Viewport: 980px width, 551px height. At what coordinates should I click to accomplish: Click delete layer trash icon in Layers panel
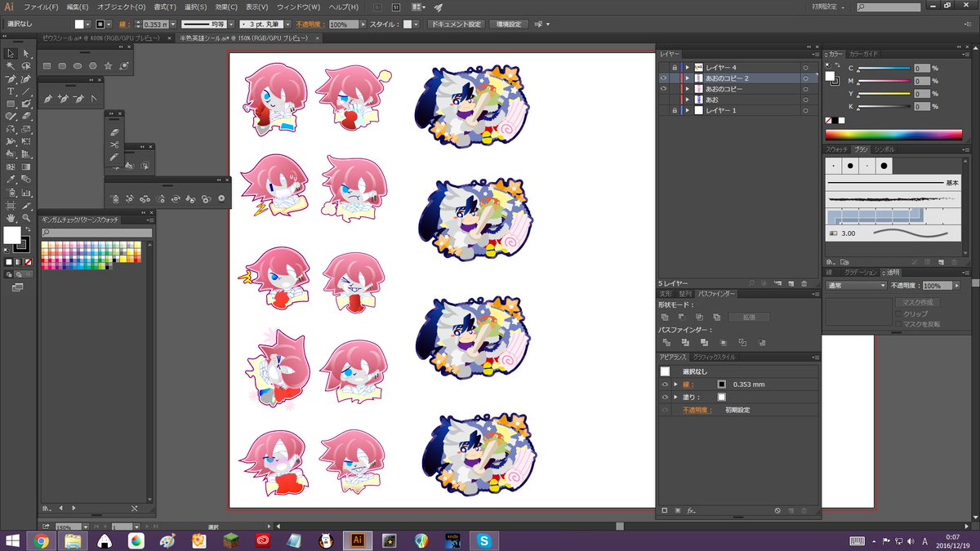(x=804, y=283)
